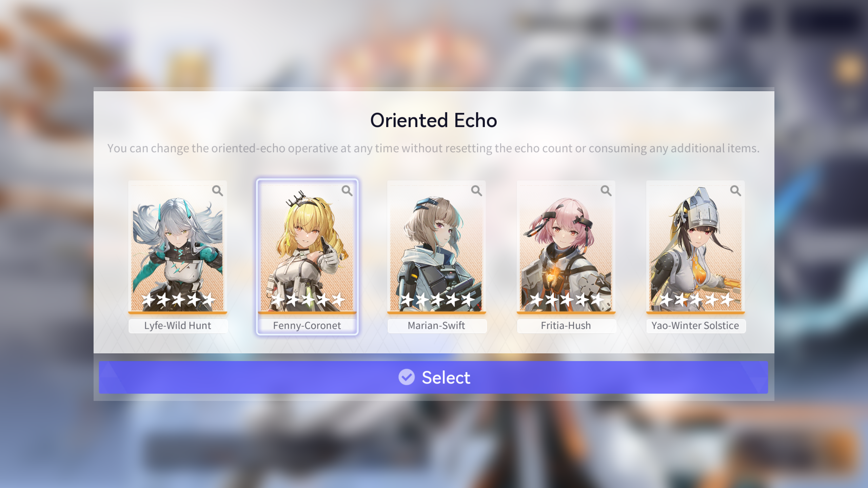Image resolution: width=868 pixels, height=488 pixels.
Task: Choose the Lyfe-Wild Hunt operative portrait
Action: click(177, 247)
